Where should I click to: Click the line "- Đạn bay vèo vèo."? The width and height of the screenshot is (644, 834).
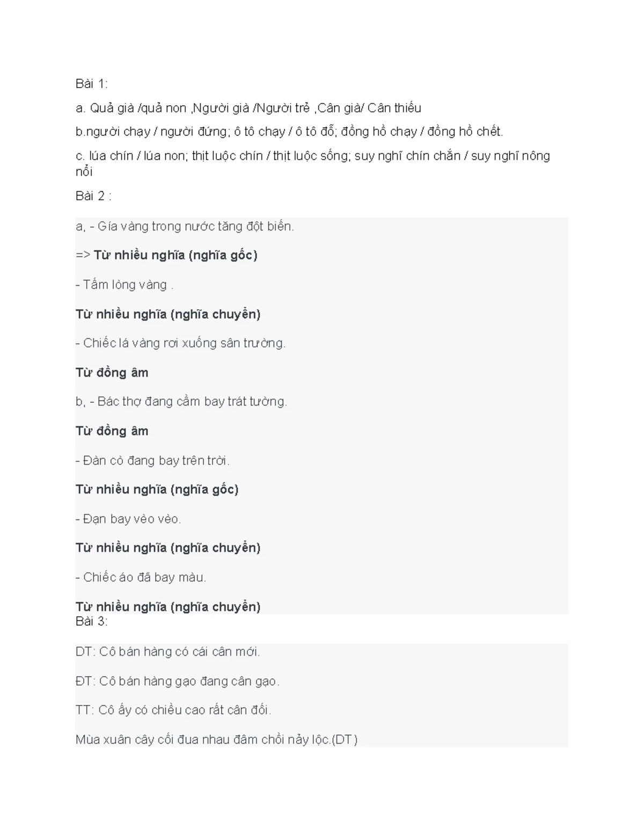click(x=128, y=519)
